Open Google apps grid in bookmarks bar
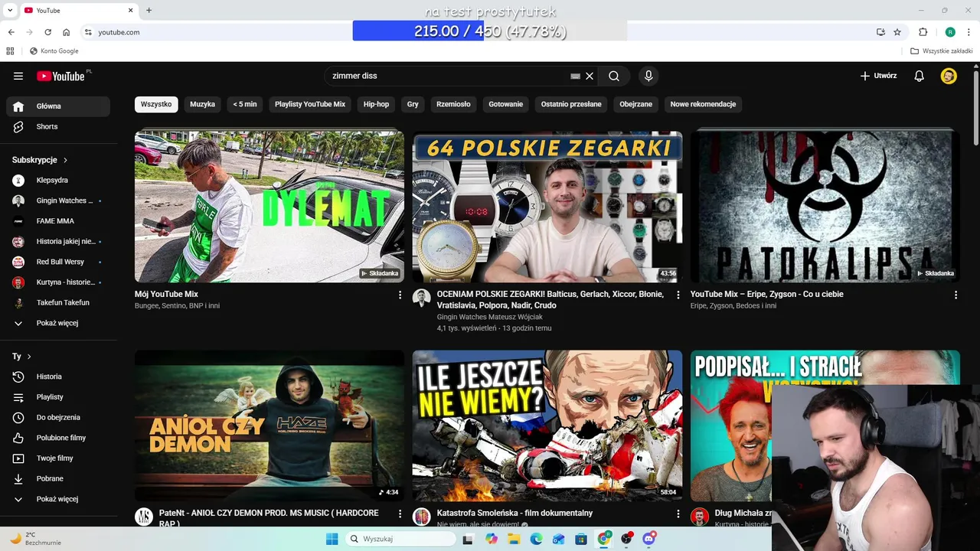980x551 pixels. click(x=10, y=51)
